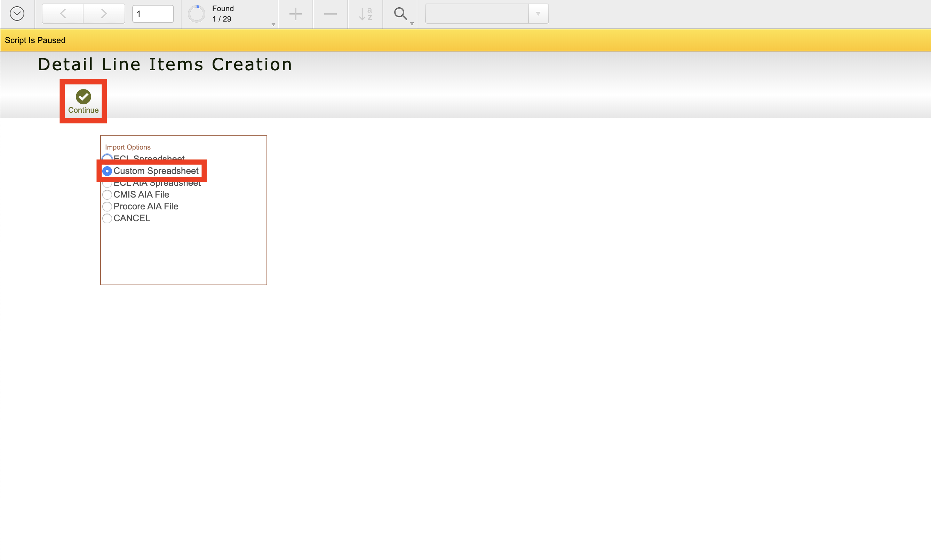Screen dimensions: 931x560
Task: Select the Custom Spreadsheet radio option
Action: 107,171
